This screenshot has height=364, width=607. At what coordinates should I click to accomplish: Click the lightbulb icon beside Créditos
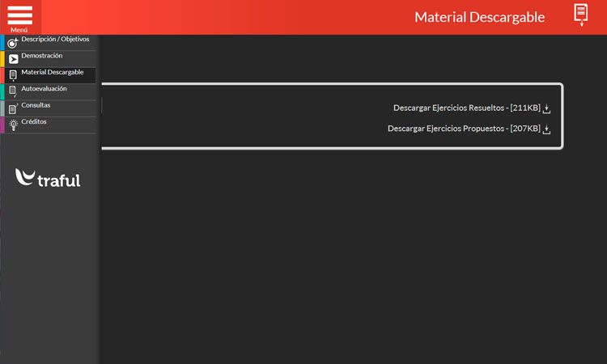click(13, 125)
